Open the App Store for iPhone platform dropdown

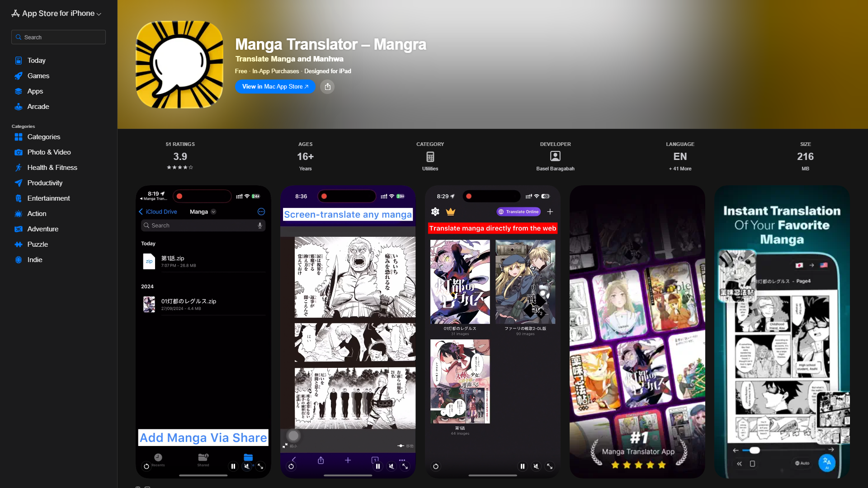57,14
